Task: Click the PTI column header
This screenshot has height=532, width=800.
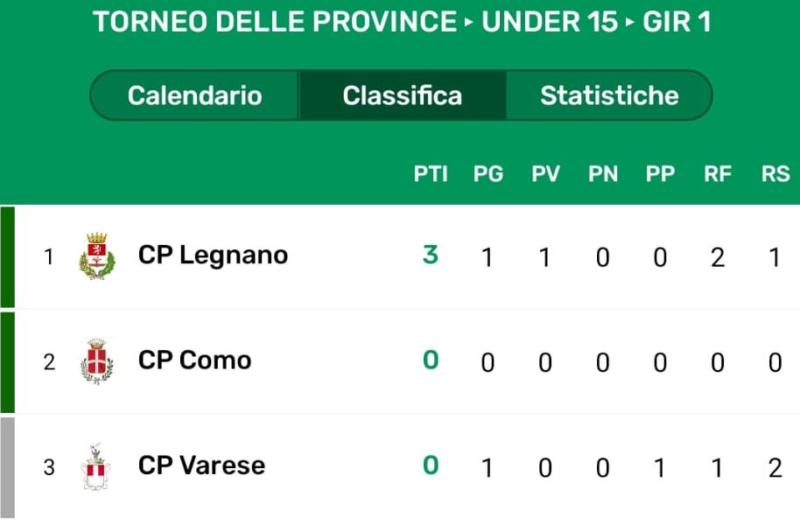Action: (x=431, y=174)
